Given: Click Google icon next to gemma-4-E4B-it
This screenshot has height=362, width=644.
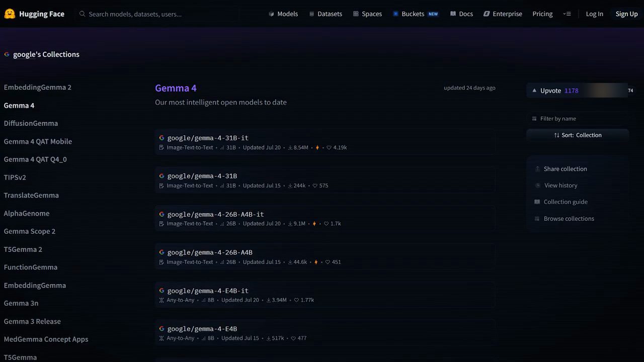Looking at the screenshot, I should 162,291.
